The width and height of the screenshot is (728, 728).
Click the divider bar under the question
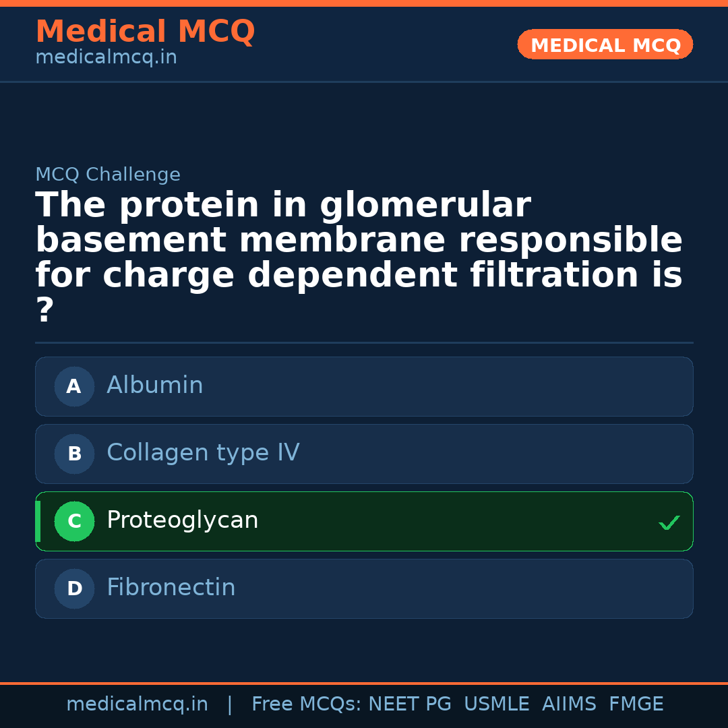click(x=364, y=343)
